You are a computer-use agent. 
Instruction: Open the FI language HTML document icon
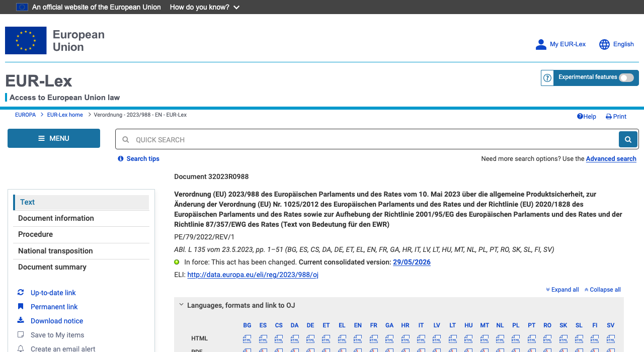click(x=595, y=339)
